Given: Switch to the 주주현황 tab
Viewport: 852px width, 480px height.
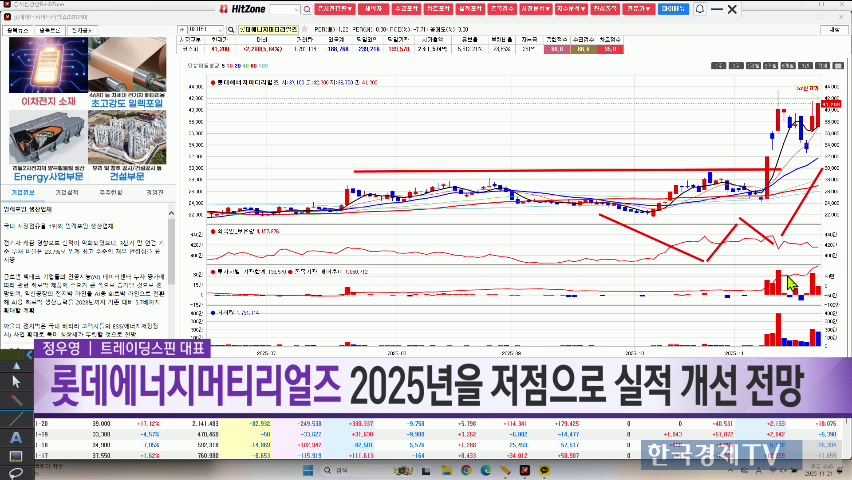Looking at the screenshot, I should click(x=110, y=191).
